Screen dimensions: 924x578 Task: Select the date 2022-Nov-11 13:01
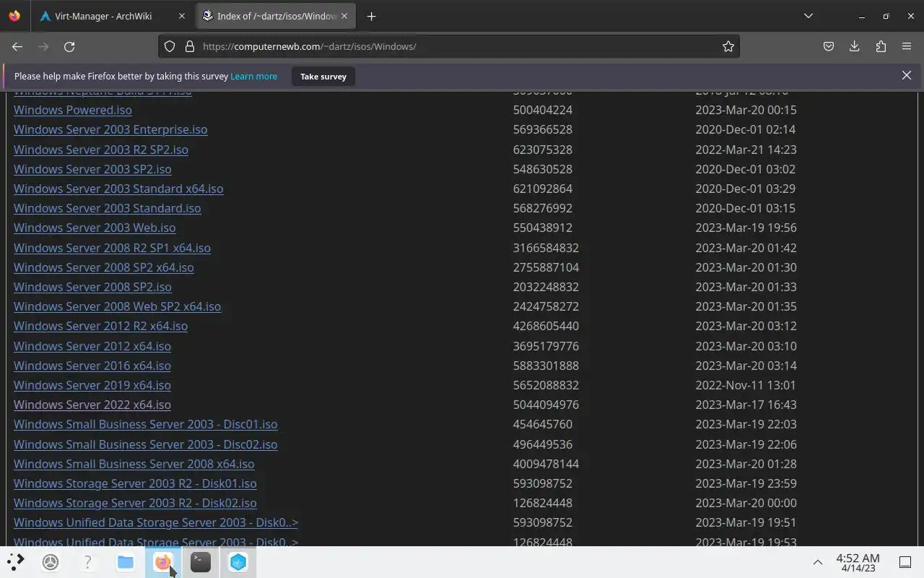coord(746,385)
